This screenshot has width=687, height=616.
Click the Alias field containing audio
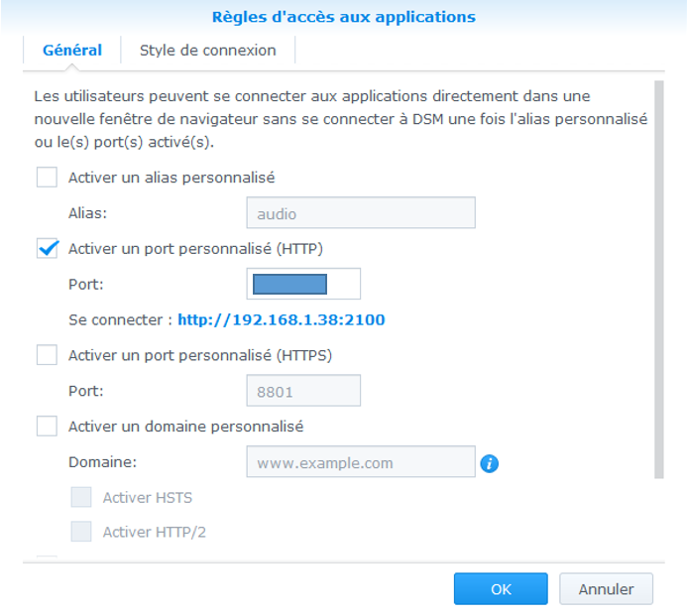(x=360, y=213)
